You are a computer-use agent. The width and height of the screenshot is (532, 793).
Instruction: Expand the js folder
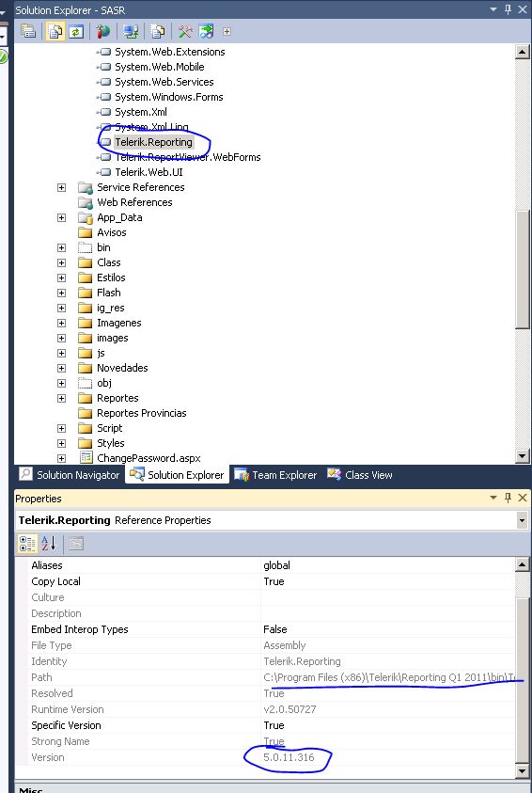click(x=62, y=353)
